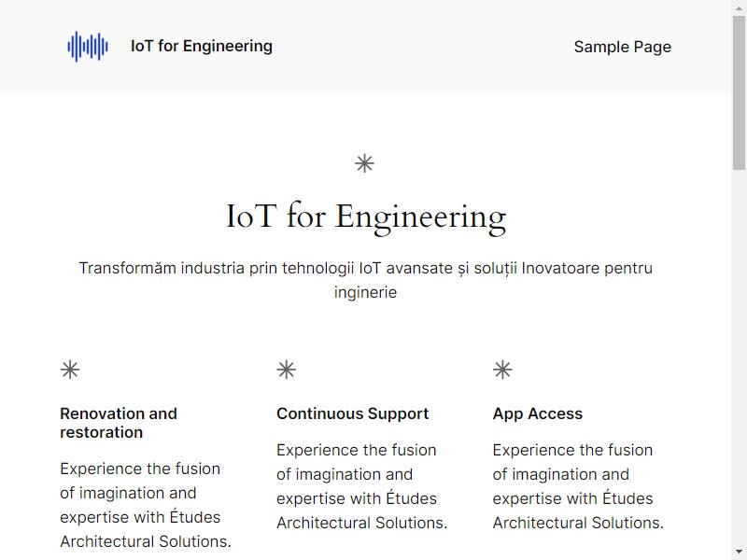
Task: Open the IoT for Engineering site title link
Action: (x=202, y=46)
